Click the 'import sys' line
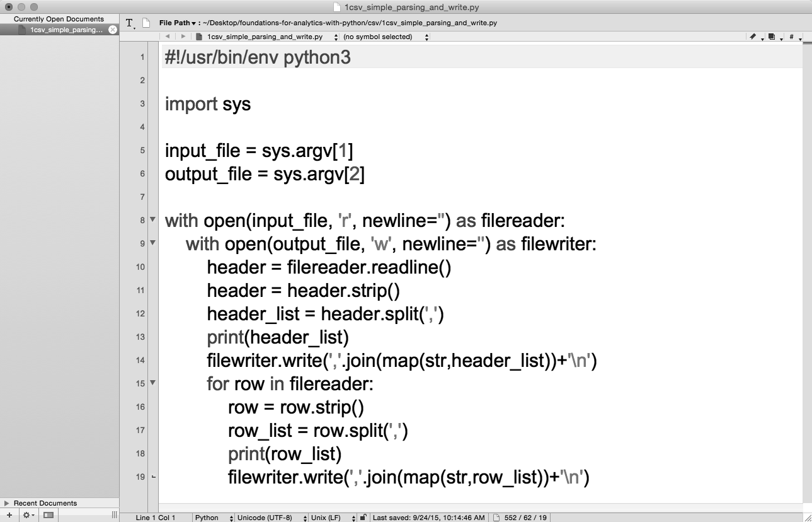 [208, 104]
